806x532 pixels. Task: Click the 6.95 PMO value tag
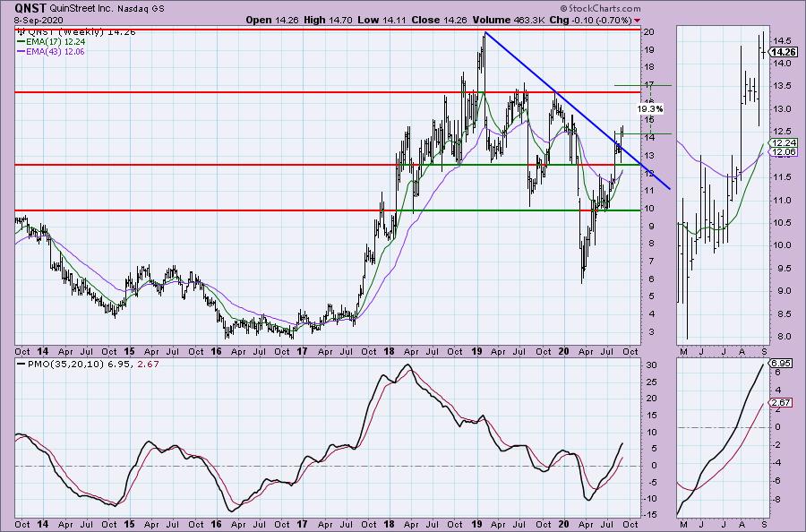pos(780,363)
